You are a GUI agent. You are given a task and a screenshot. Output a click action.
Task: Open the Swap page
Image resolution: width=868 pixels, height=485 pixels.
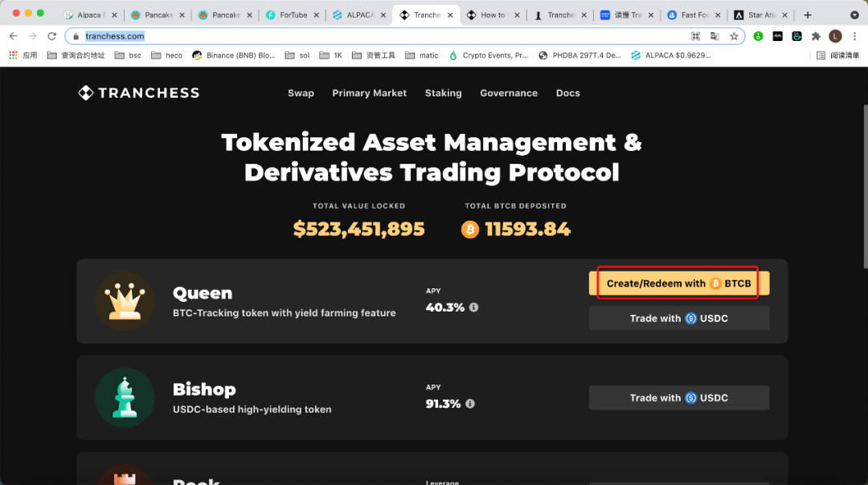coord(301,93)
